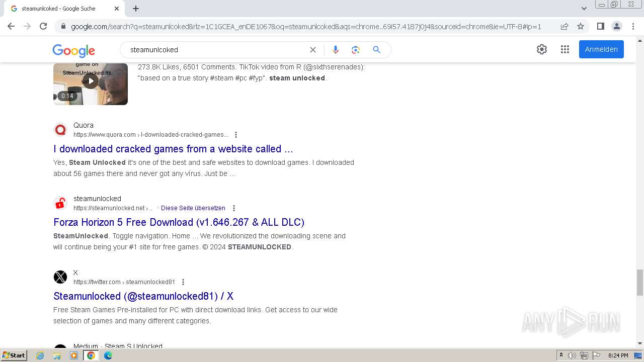Click the page vertical scrollbar thumb
Viewport: 644px width, 362px height.
[x=640, y=283]
